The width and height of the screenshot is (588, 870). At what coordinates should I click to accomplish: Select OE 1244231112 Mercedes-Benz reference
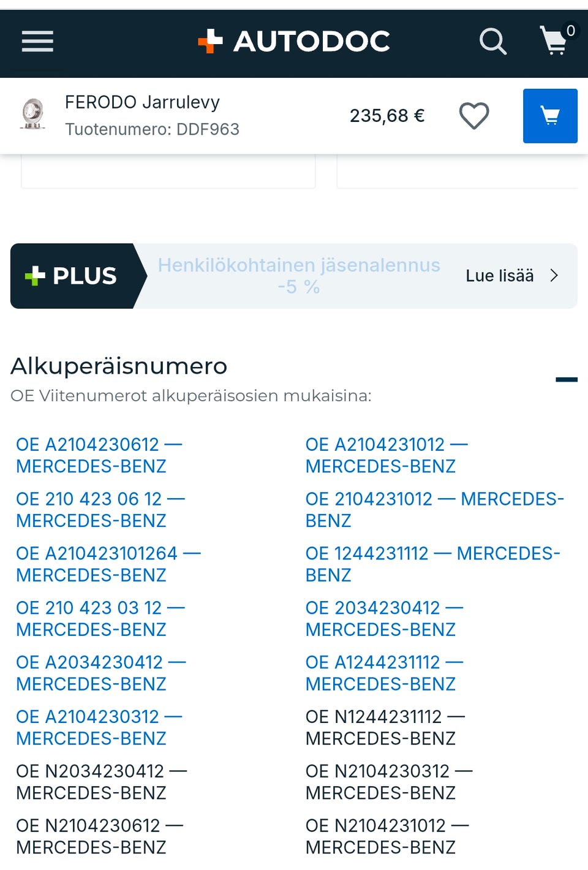coord(432,564)
